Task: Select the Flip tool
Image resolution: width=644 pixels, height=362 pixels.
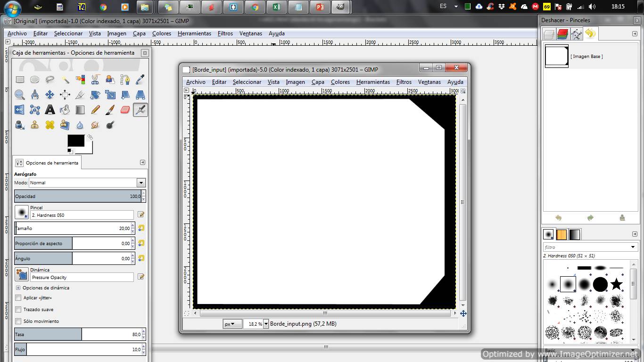Action: click(x=20, y=110)
